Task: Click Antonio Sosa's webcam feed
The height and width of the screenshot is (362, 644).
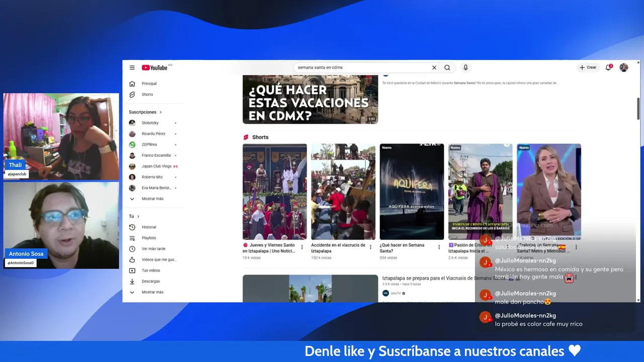Action: click(x=61, y=225)
